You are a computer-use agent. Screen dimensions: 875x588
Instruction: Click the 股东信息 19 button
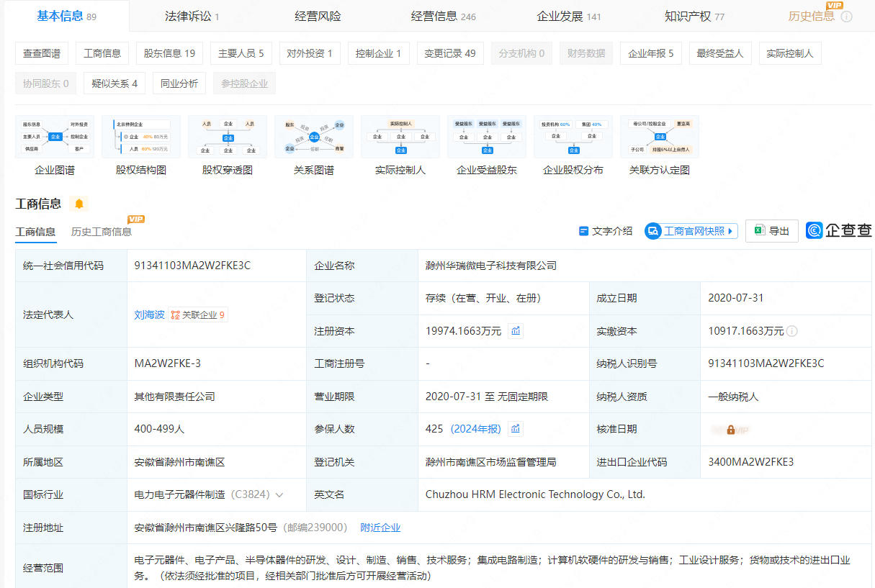point(169,53)
